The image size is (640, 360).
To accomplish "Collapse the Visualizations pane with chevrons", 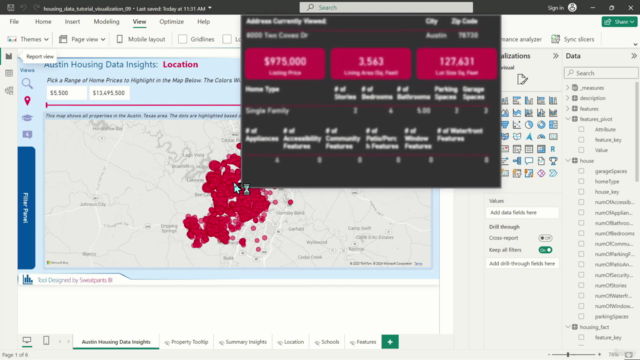I will coord(556,56).
